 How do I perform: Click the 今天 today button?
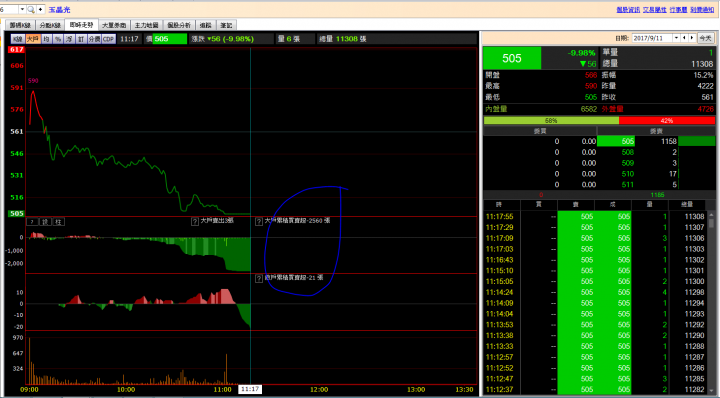point(705,38)
